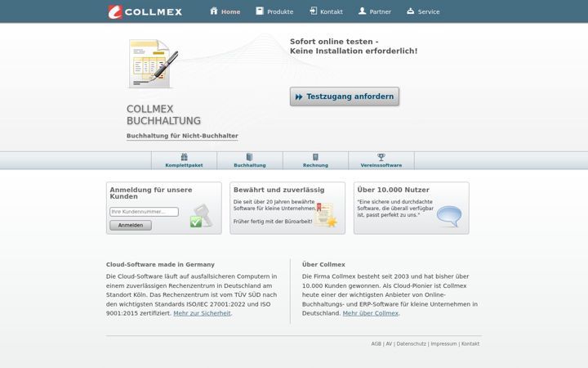Click the blue speech bubble icon

(x=449, y=216)
